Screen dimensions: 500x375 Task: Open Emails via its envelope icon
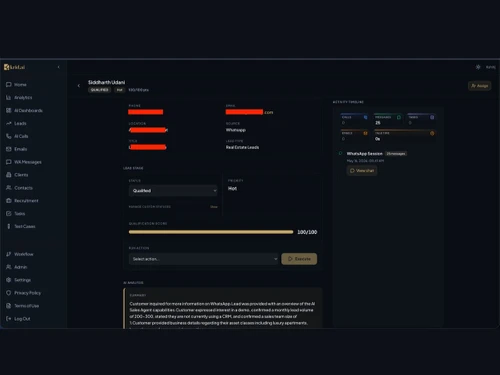(9, 149)
